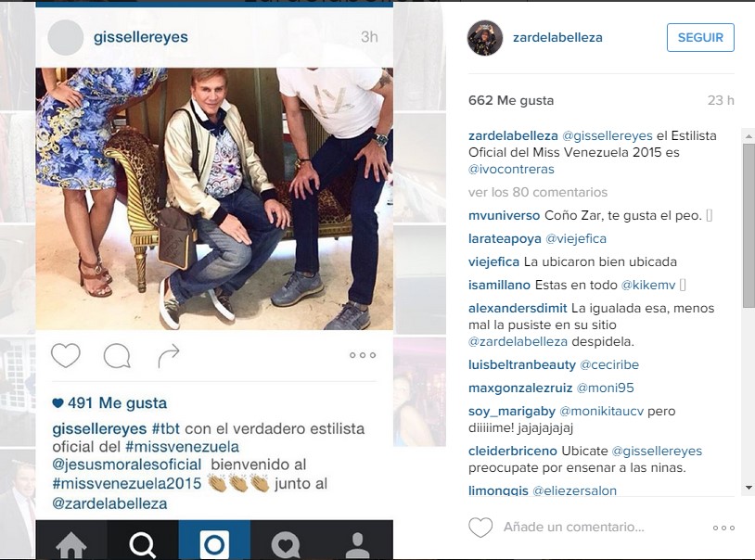Click the SEGUIR follow button
The image size is (755, 560).
(x=700, y=38)
